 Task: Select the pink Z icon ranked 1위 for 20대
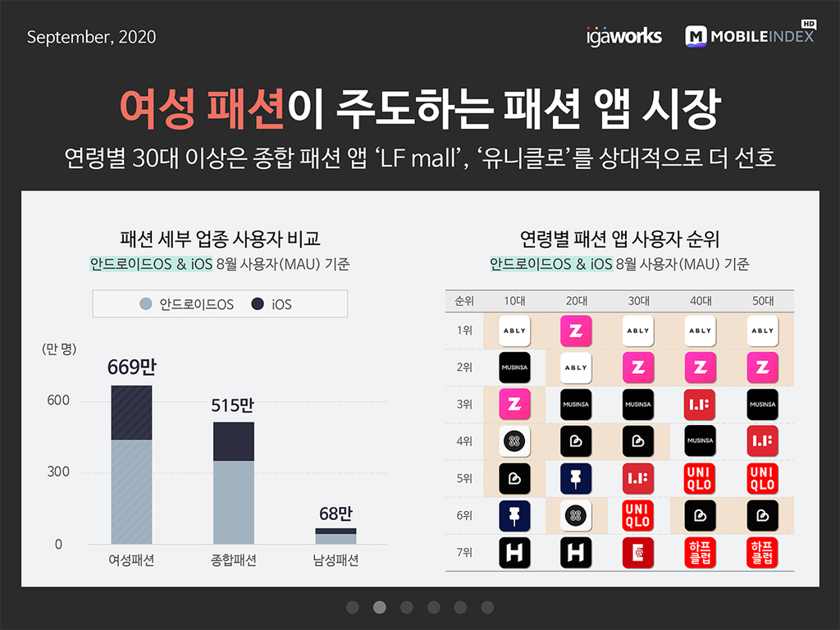click(576, 331)
